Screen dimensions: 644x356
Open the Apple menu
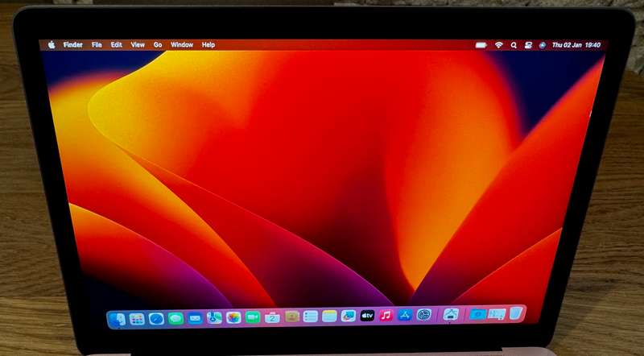52,45
